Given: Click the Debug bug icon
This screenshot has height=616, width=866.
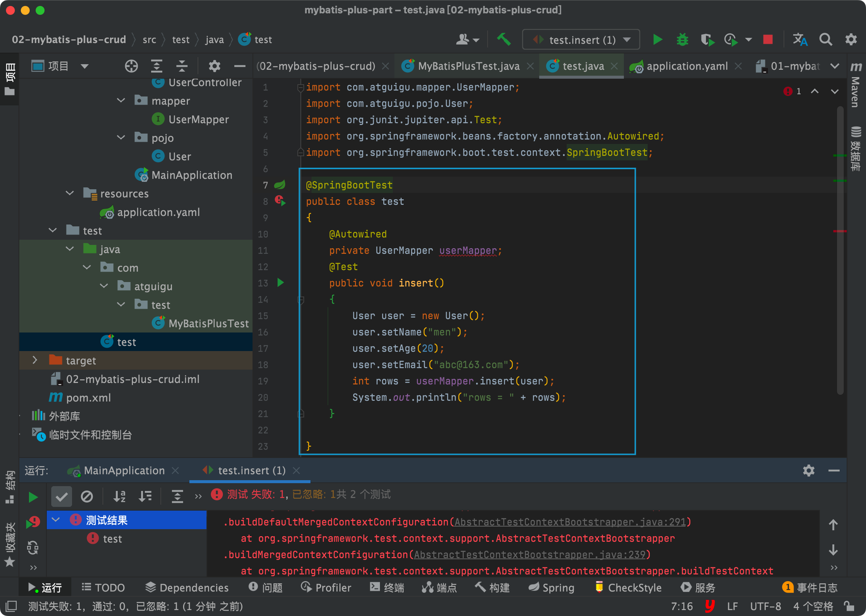Looking at the screenshot, I should tap(682, 39).
